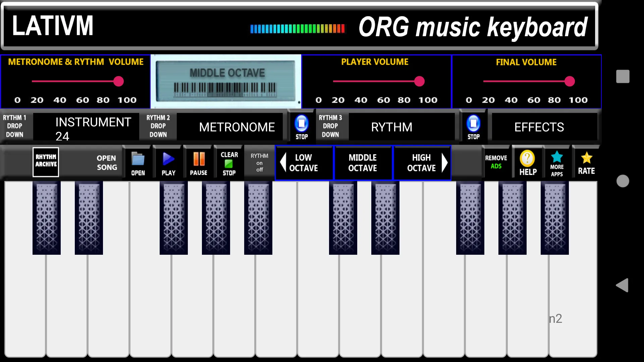
Task: Click the RHYTHM ARCHIVE icon
Action: pyautogui.click(x=46, y=162)
